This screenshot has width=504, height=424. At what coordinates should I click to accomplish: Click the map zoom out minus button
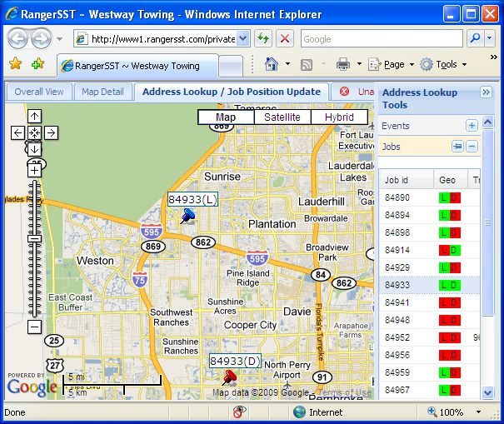tap(34, 327)
